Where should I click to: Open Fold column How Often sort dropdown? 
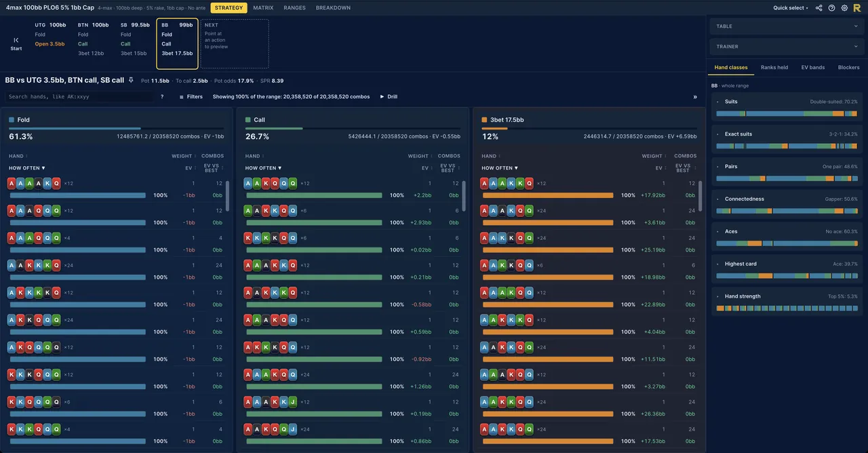tap(27, 168)
